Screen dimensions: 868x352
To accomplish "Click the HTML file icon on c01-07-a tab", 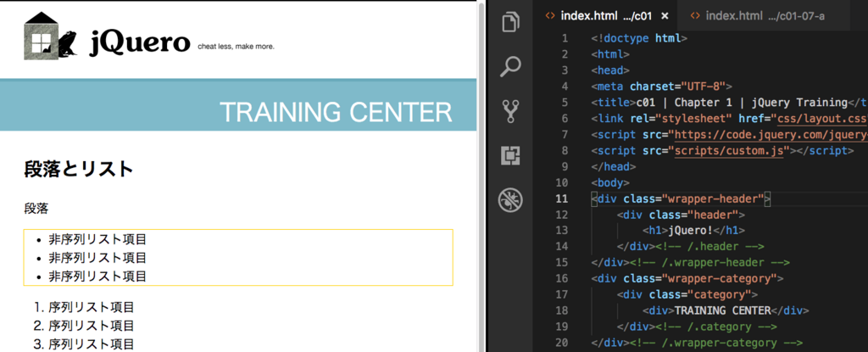I will click(695, 15).
